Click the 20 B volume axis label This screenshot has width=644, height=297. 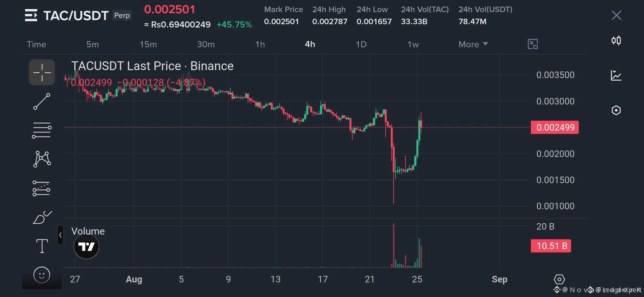(x=545, y=226)
